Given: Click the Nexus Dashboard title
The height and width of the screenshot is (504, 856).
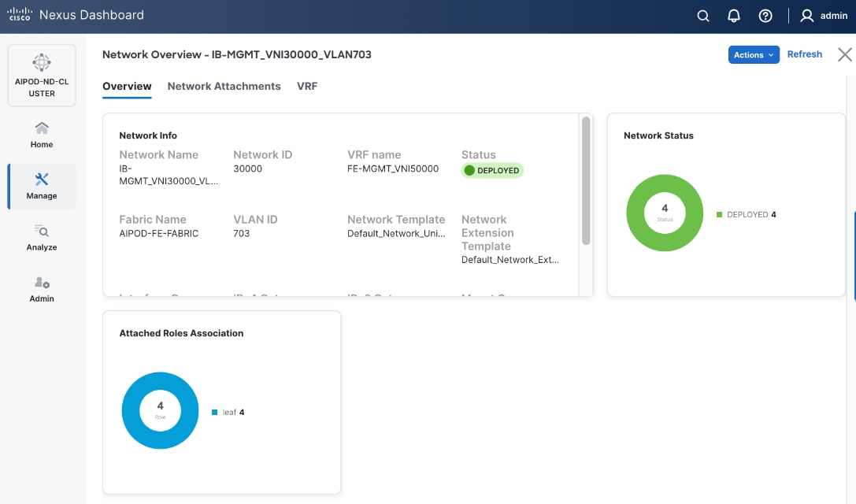Looking at the screenshot, I should [91, 15].
